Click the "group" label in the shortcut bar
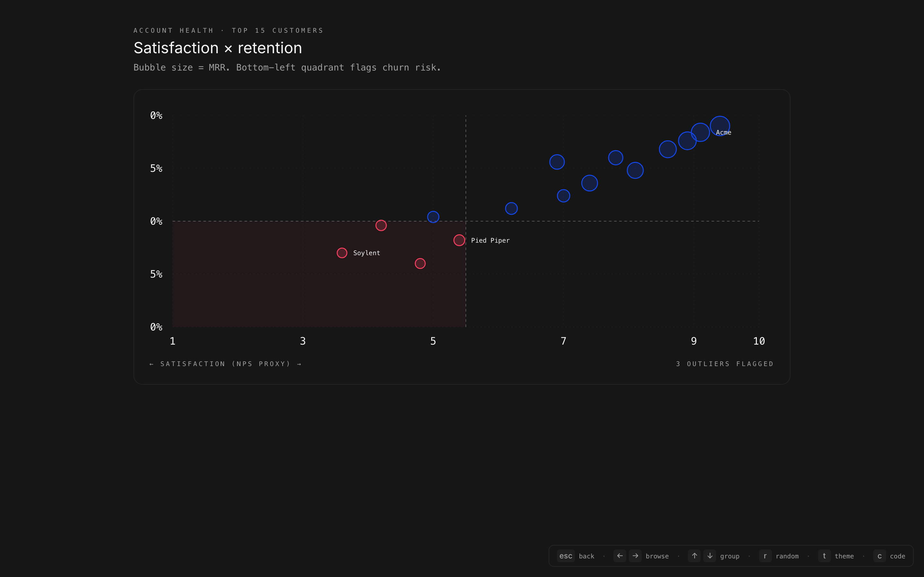 730,556
